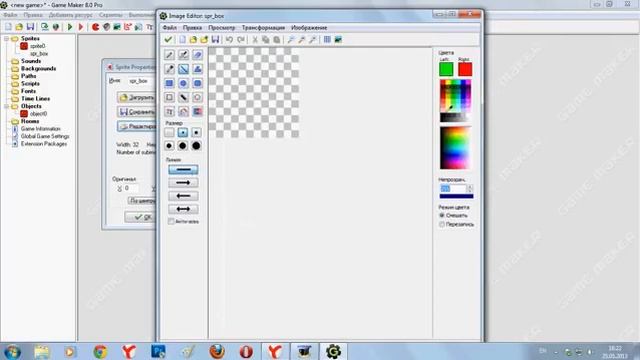Select the Pencil drawing tool
Image resolution: width=640 pixels, height=360 pixels.
pyautogui.click(x=169, y=55)
